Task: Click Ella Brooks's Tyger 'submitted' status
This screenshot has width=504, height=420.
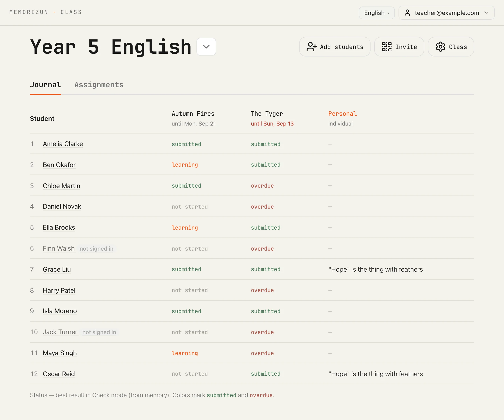Action: point(266,228)
